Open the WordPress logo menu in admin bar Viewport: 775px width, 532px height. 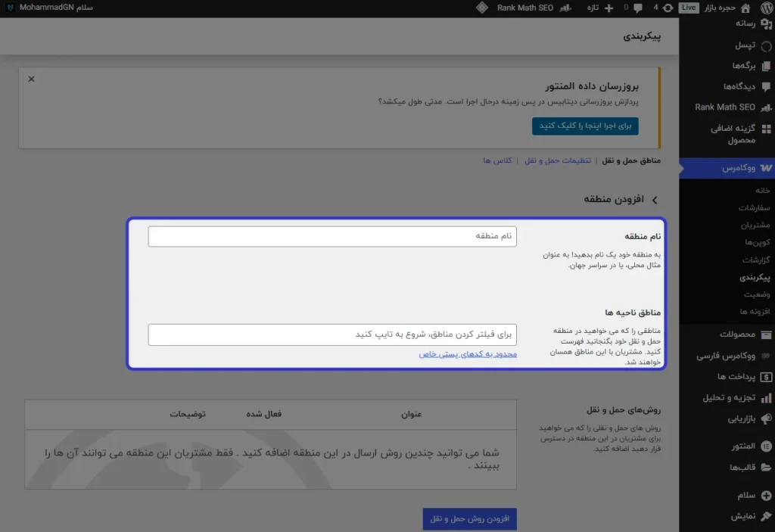(765, 8)
